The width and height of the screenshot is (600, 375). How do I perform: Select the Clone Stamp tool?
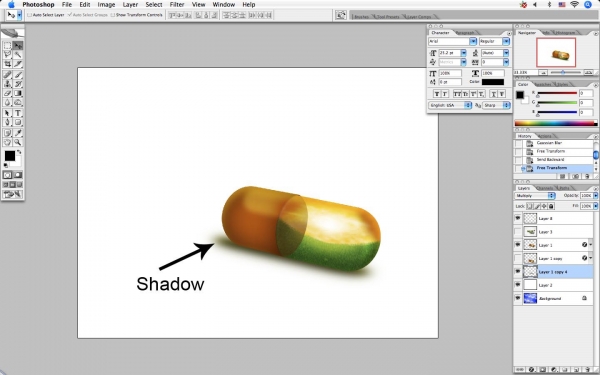tap(7, 84)
